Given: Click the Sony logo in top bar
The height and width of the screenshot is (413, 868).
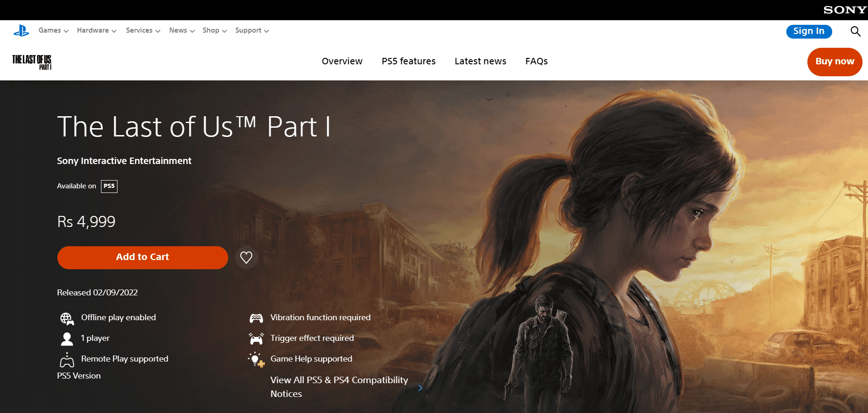Looking at the screenshot, I should tap(845, 10).
